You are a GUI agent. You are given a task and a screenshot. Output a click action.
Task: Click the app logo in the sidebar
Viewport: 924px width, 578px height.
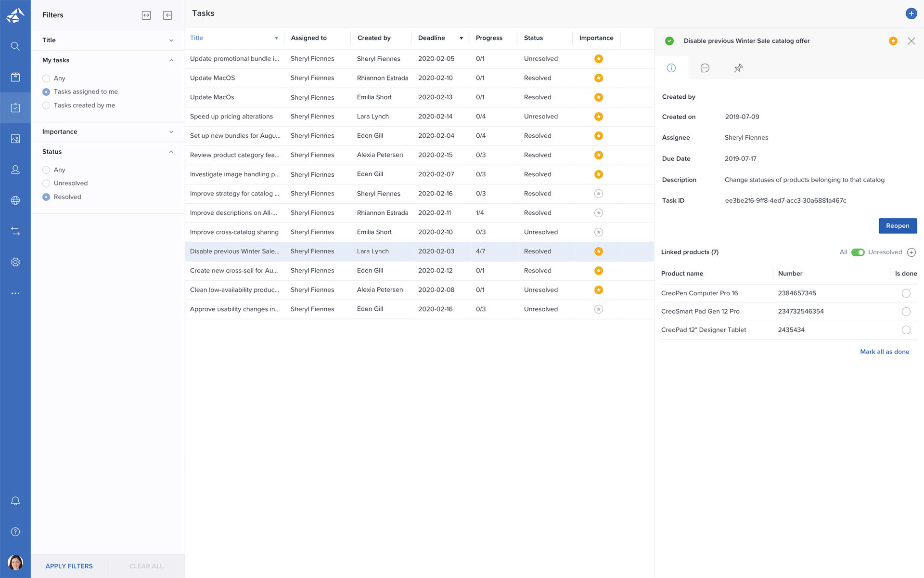tap(15, 15)
